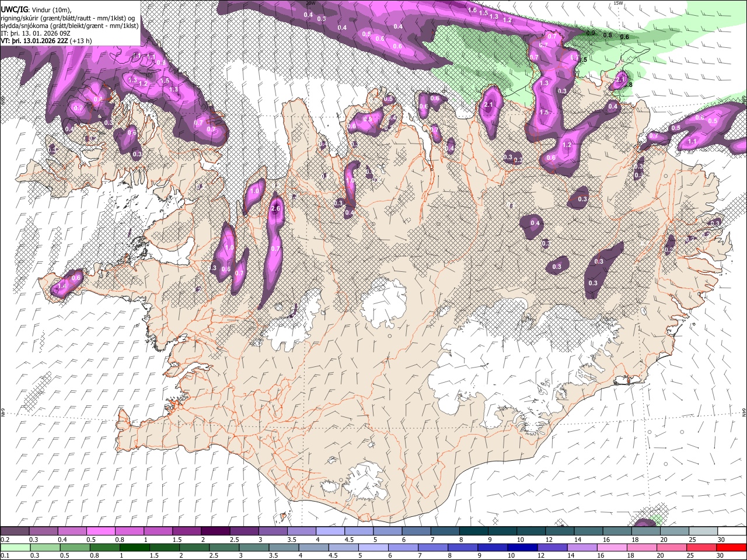Click the '1.6' precipitation value on map

coord(473,10)
